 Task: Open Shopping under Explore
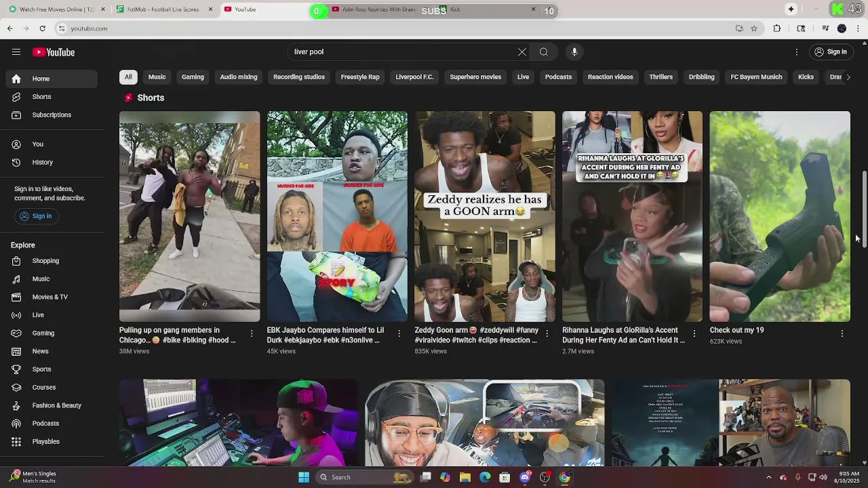coord(52,261)
